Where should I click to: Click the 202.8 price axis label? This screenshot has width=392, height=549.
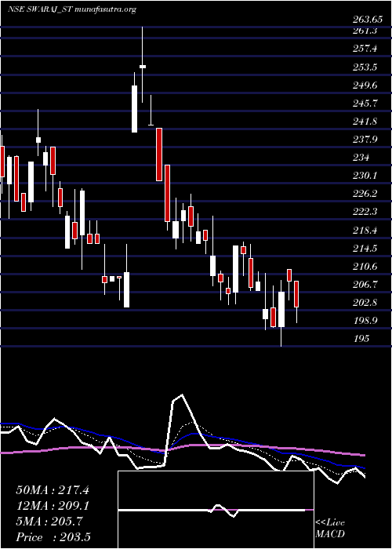365,303
